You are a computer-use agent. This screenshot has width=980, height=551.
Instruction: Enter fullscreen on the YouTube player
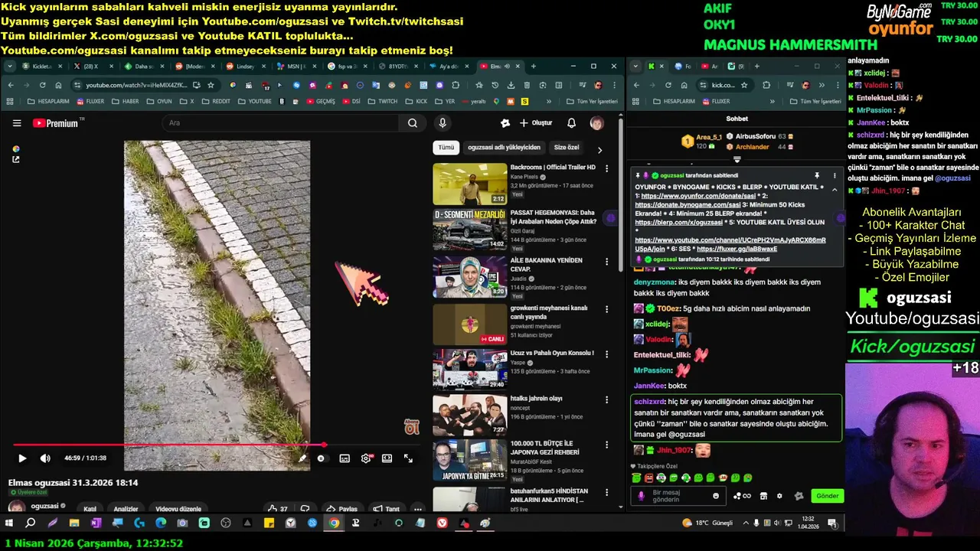point(408,458)
